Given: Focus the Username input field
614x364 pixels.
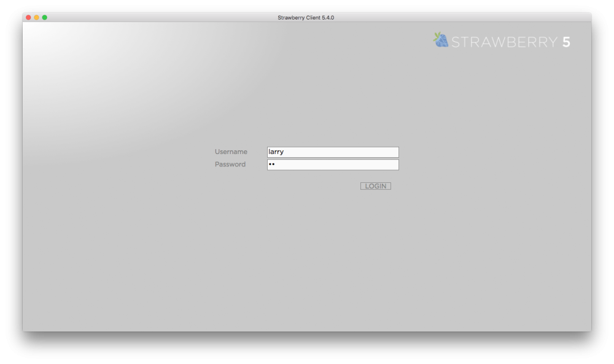Looking at the screenshot, I should [333, 152].
